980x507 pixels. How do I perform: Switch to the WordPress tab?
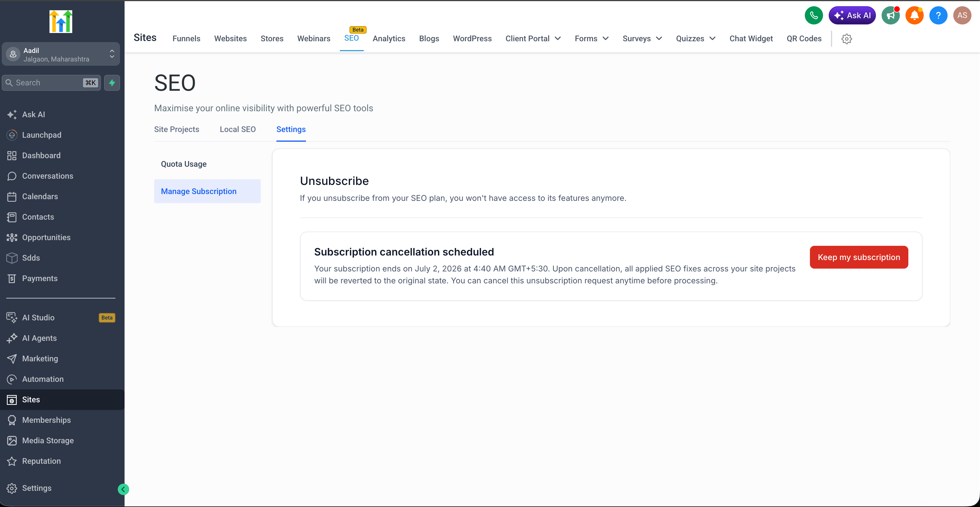(x=472, y=39)
